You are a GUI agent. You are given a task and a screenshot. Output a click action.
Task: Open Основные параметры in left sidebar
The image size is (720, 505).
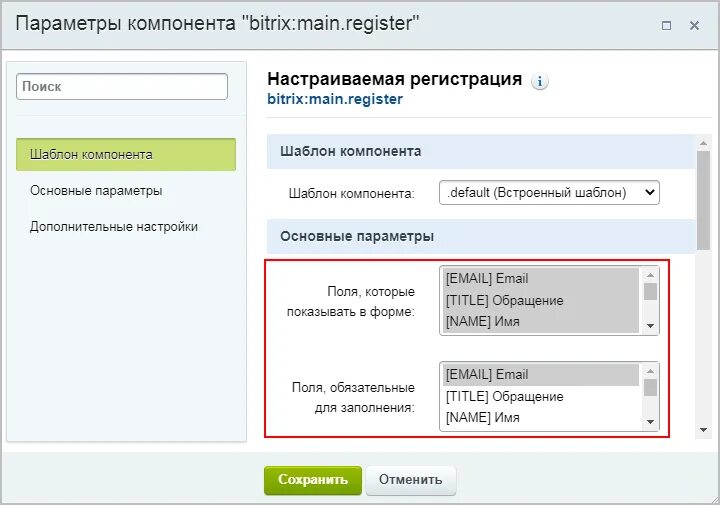click(96, 191)
